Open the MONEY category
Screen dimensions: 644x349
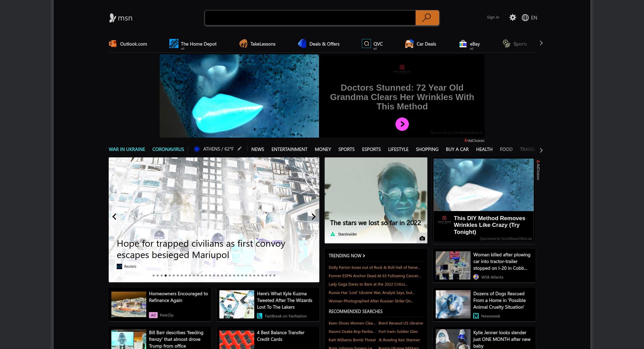323,149
